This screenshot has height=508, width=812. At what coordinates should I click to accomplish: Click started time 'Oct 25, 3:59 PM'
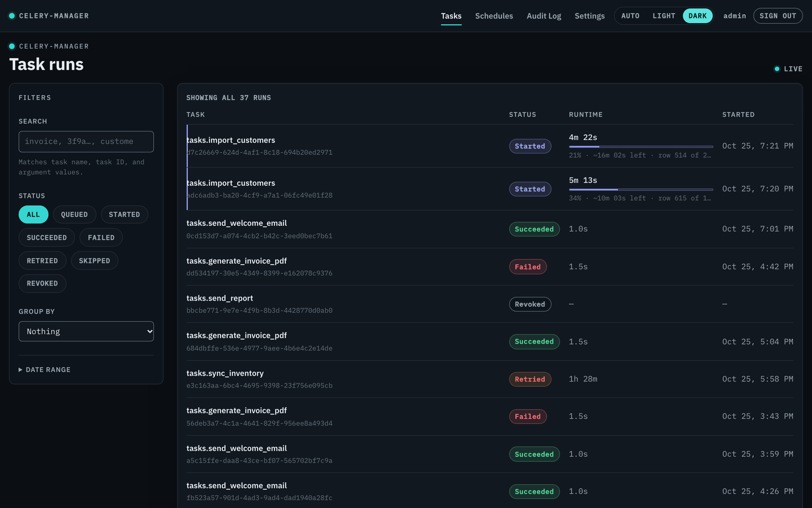click(758, 454)
